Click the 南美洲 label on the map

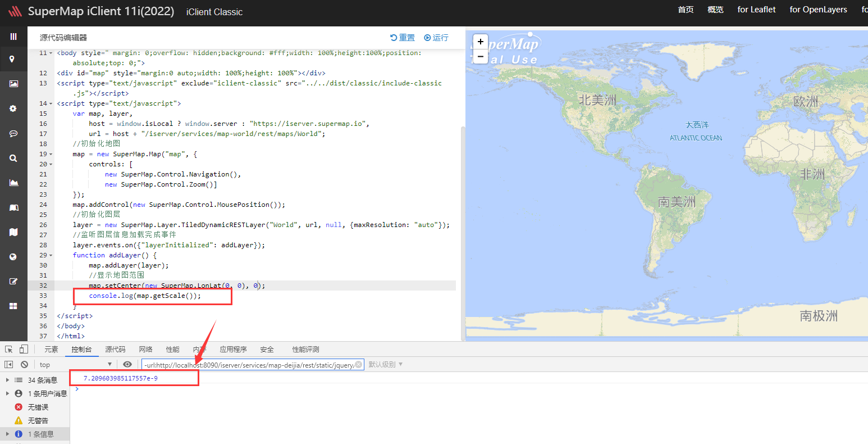pyautogui.click(x=677, y=202)
